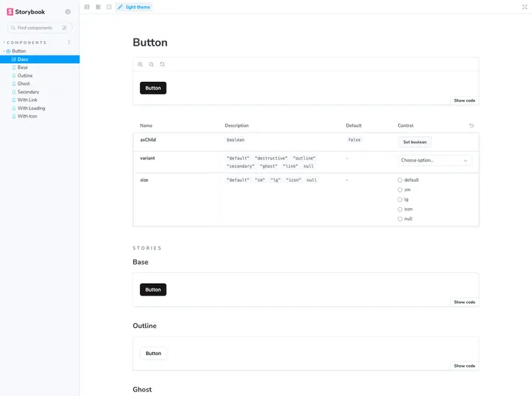This screenshot has height=396, width=532.
Task: Click the outlined Button in Outline story
Action: (x=153, y=353)
